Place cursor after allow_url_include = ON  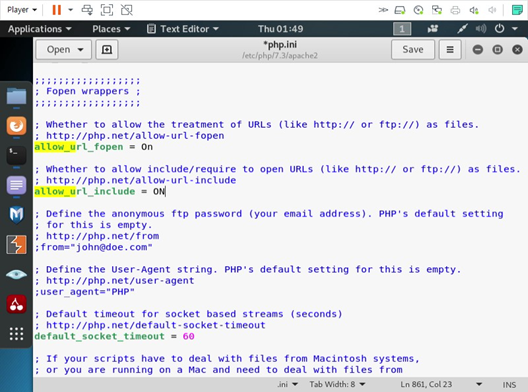166,192
